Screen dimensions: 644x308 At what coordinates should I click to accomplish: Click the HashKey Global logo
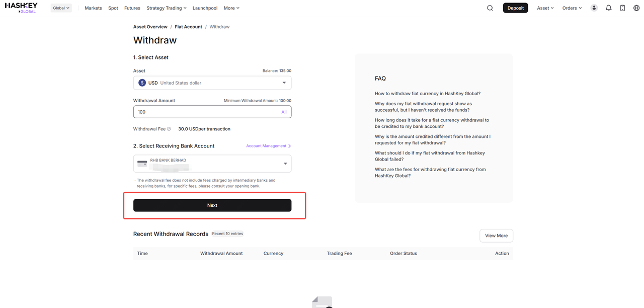tap(21, 8)
